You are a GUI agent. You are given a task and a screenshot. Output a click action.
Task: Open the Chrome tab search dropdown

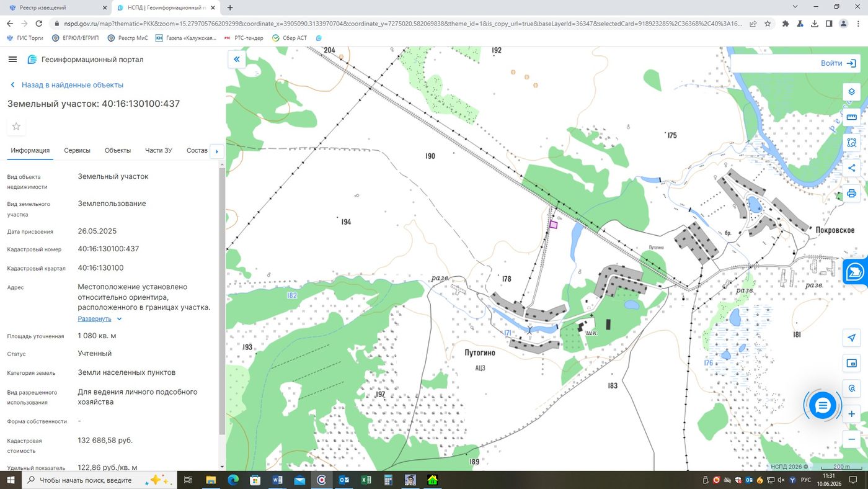pos(795,7)
